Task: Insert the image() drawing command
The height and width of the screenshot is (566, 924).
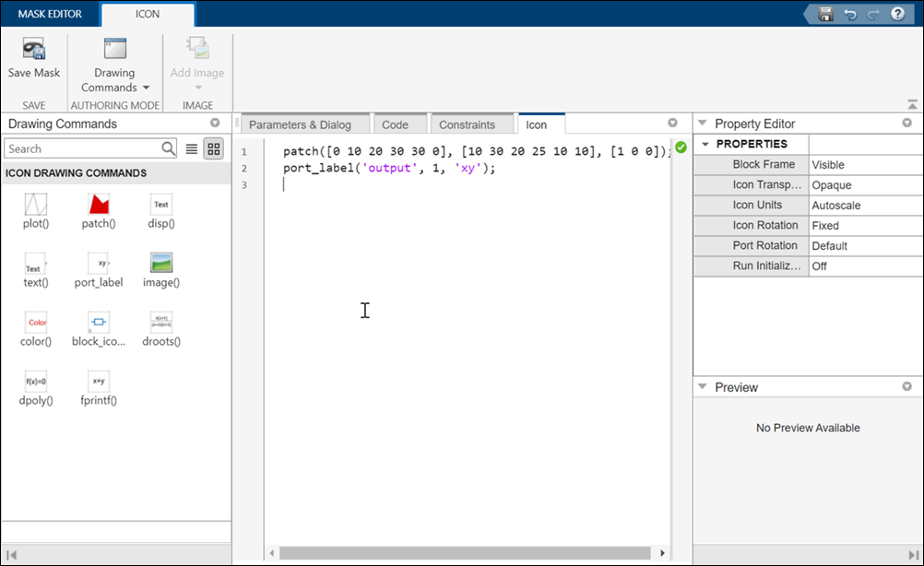Action: [x=160, y=270]
